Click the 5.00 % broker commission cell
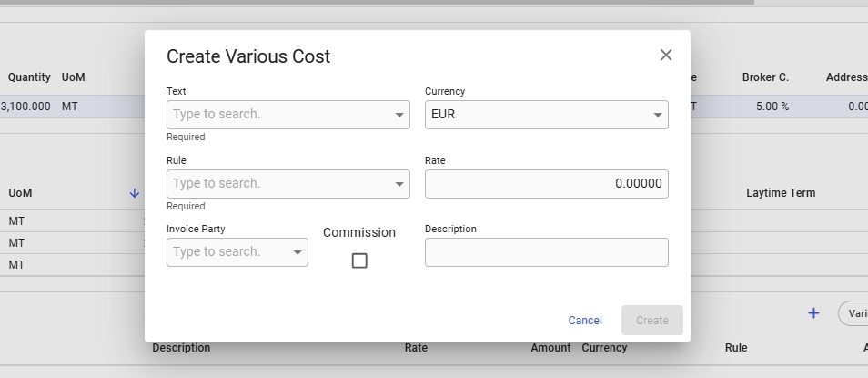Image resolution: width=868 pixels, height=378 pixels. coord(772,107)
